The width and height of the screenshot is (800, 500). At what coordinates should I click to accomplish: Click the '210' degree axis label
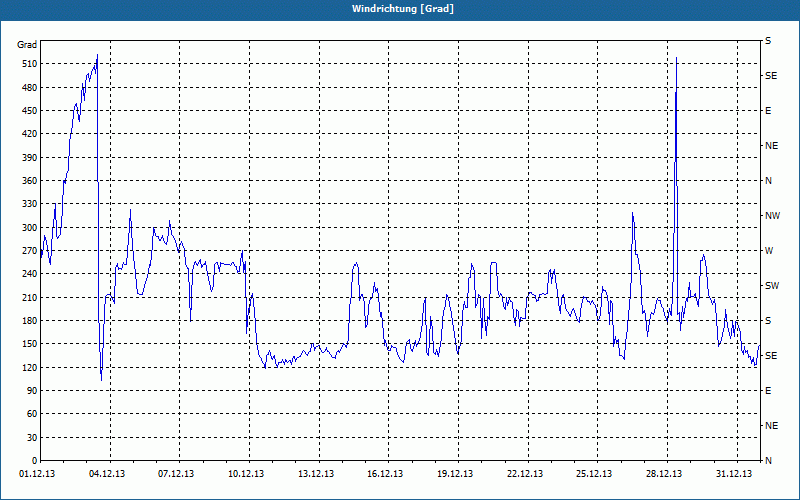[x=30, y=297]
